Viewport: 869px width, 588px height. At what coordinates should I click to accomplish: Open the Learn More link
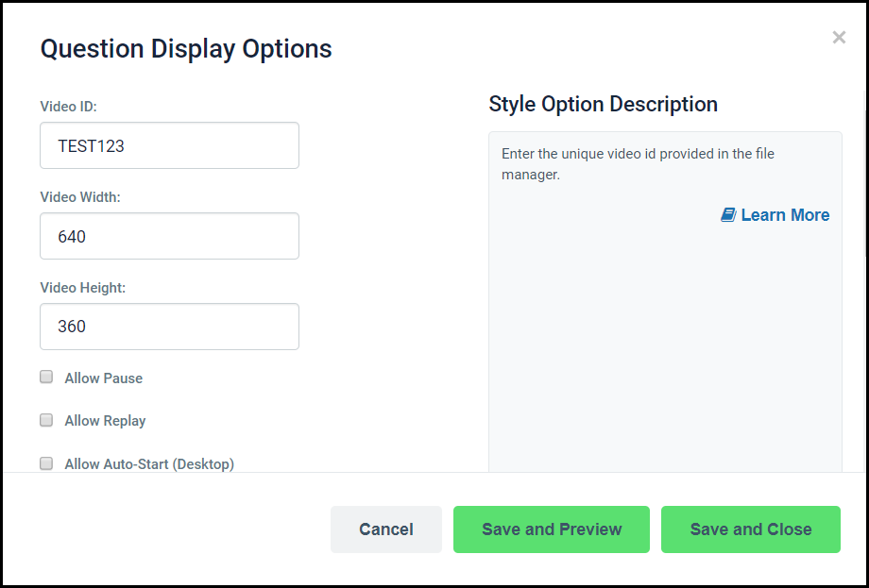point(785,215)
